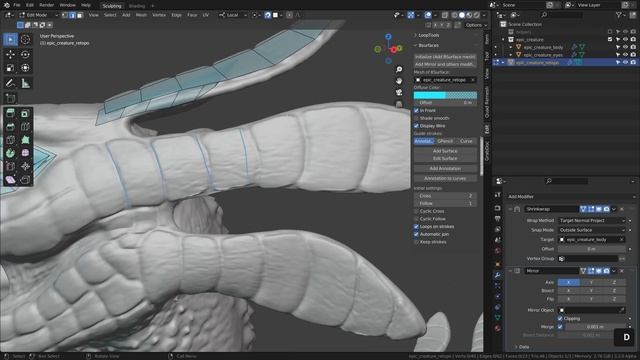Click the viewport pan hand icon

click(x=399, y=81)
